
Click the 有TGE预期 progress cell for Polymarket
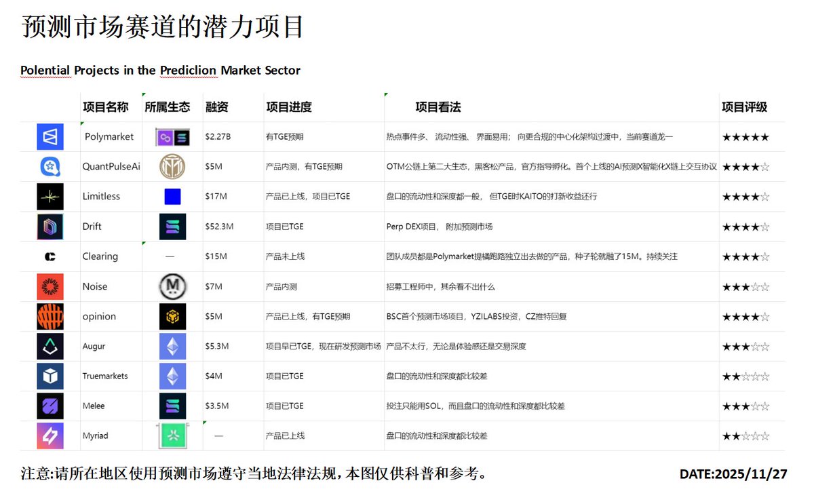pyautogui.click(x=285, y=137)
